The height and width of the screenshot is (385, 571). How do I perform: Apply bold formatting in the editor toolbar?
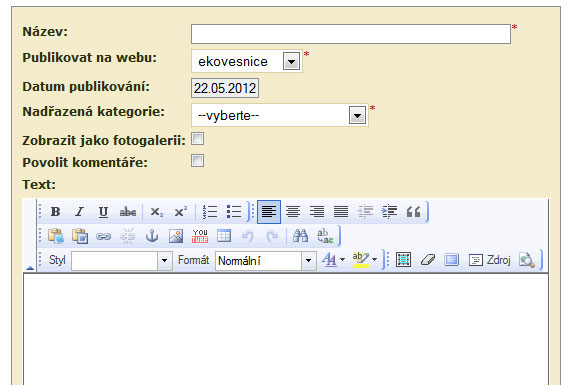55,212
